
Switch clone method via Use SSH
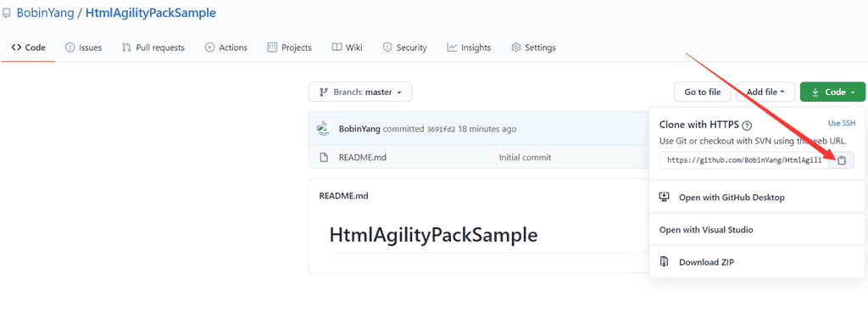[842, 123]
